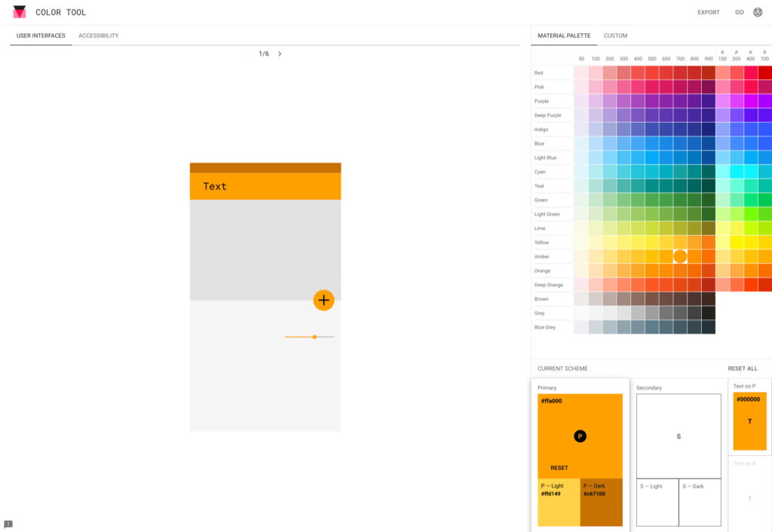Open the Material Design logo icon
772x532 pixels.
pyautogui.click(x=758, y=12)
